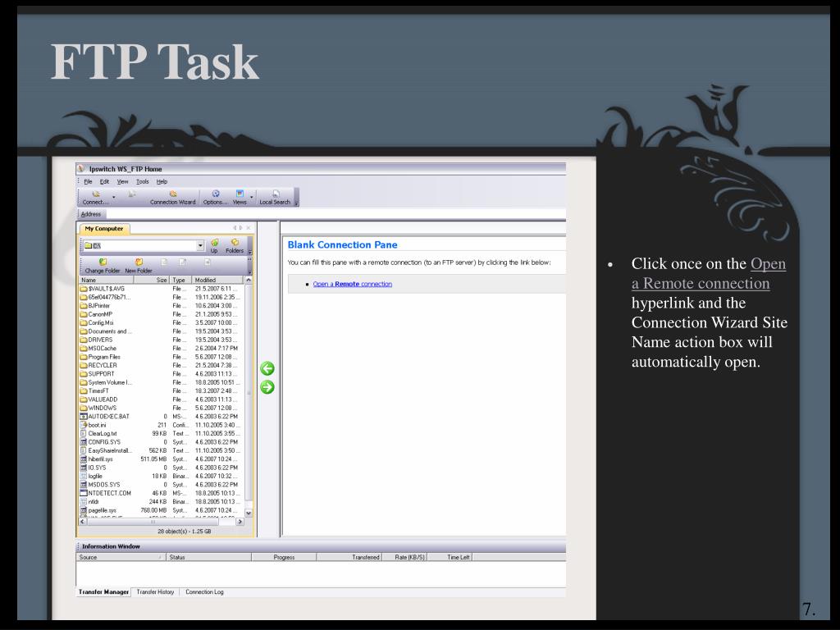Click the Time Left column header
Image resolution: width=840 pixels, height=630 pixels.
click(450, 557)
